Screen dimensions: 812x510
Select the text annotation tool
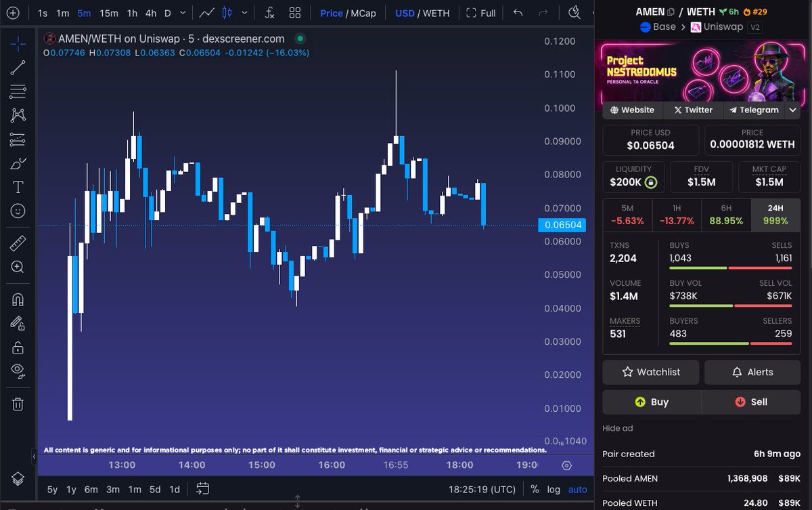pyautogui.click(x=18, y=187)
